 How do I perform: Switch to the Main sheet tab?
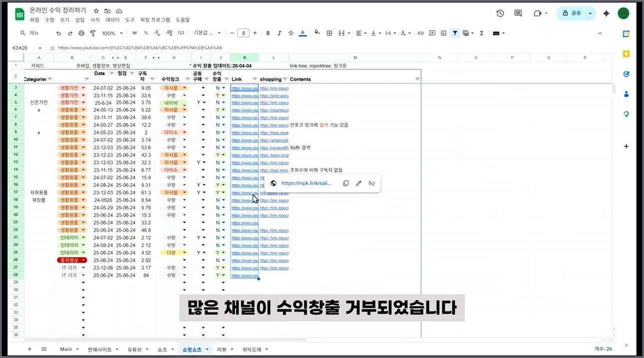(66, 350)
